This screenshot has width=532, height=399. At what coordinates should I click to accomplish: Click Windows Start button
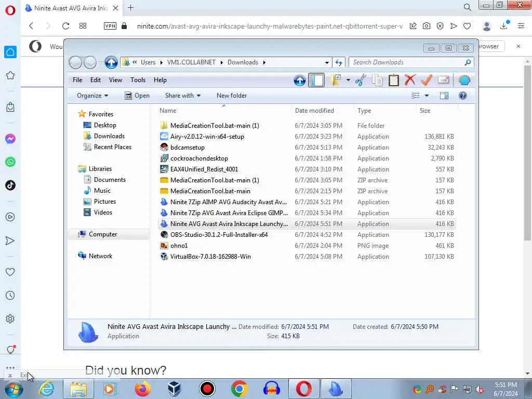14,389
